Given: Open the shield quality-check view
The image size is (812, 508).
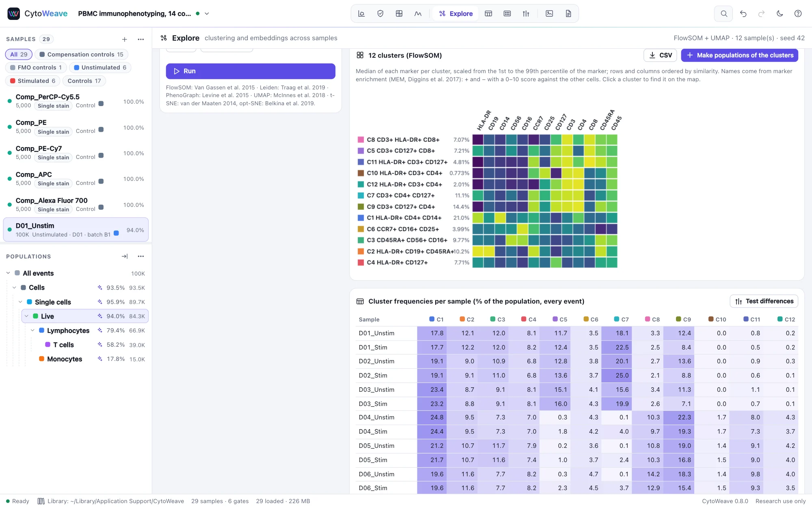Looking at the screenshot, I should coord(380,13).
